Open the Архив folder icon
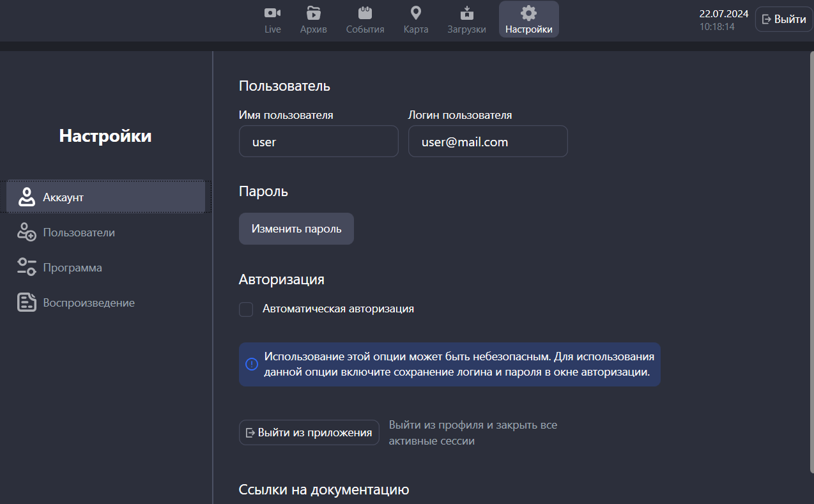814x504 pixels. point(314,13)
